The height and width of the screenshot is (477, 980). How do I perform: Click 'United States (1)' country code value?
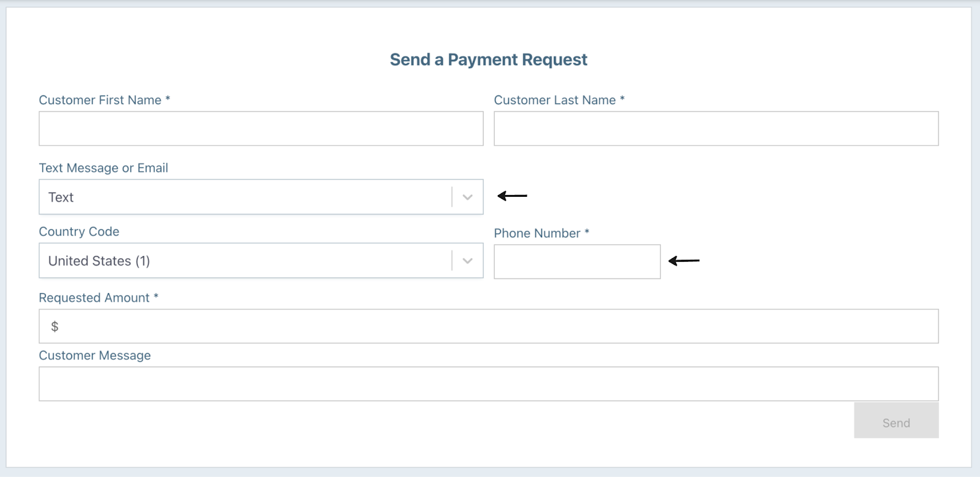99,261
